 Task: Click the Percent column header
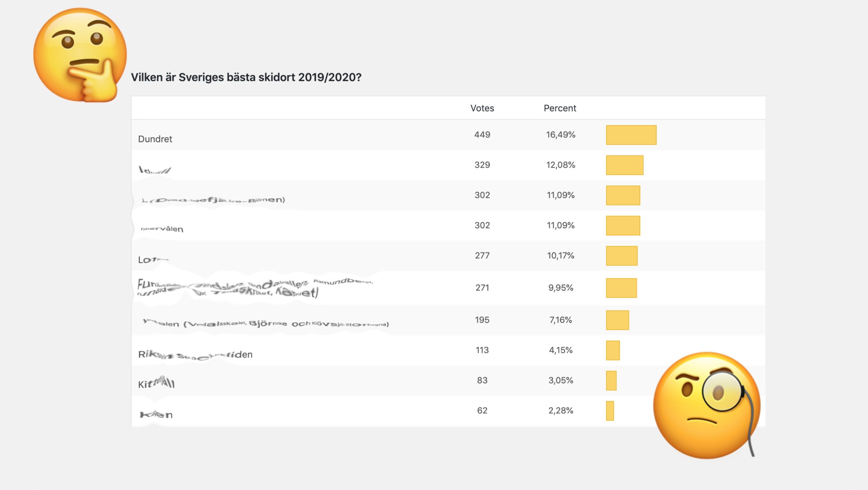(560, 108)
